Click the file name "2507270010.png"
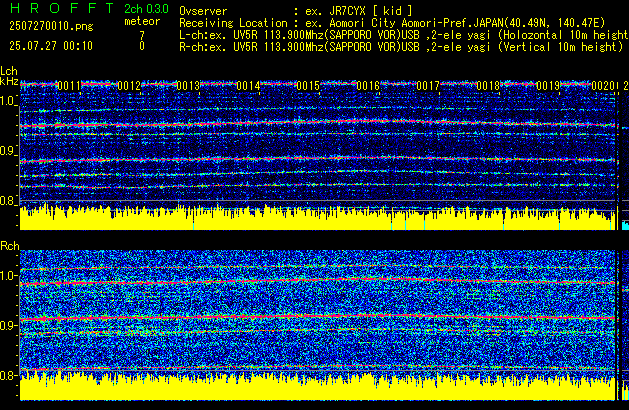Screen dimensions: 629x410 tap(51, 26)
